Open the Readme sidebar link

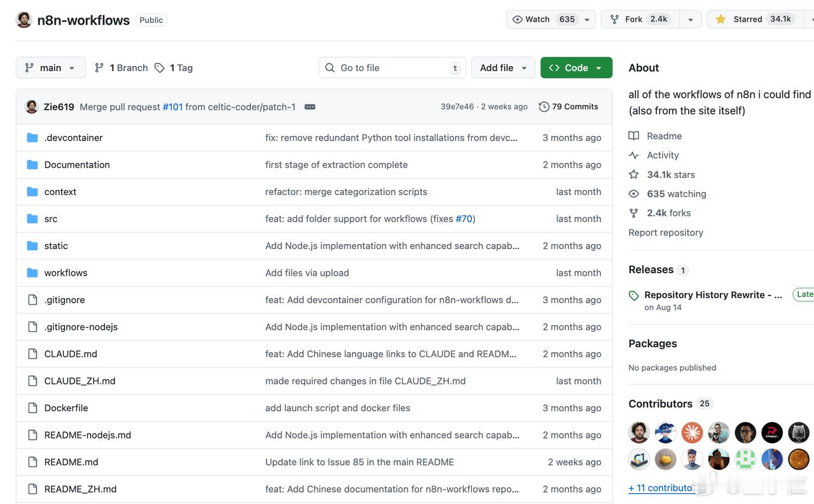pos(664,136)
